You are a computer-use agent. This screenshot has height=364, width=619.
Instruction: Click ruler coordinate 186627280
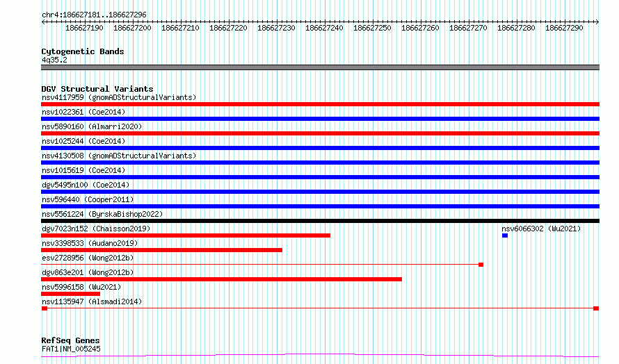tap(516, 28)
